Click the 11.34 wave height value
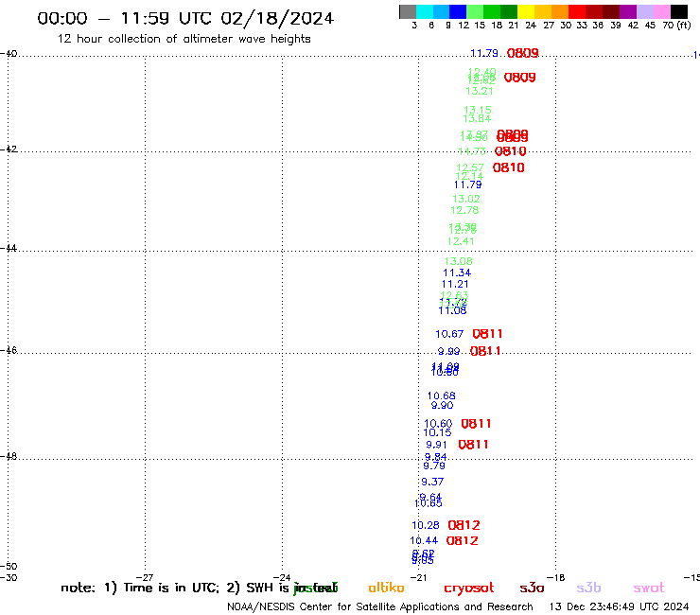The height and width of the screenshot is (615, 700). coord(457,272)
